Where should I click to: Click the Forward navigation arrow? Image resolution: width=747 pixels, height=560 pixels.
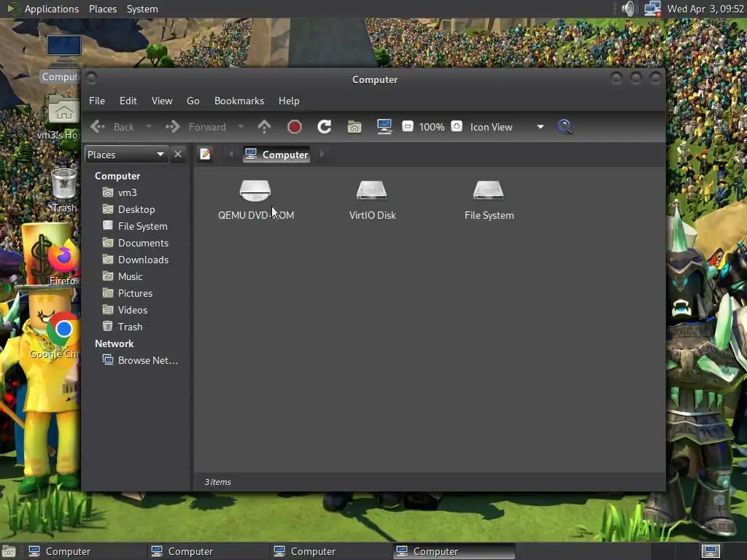point(196,127)
